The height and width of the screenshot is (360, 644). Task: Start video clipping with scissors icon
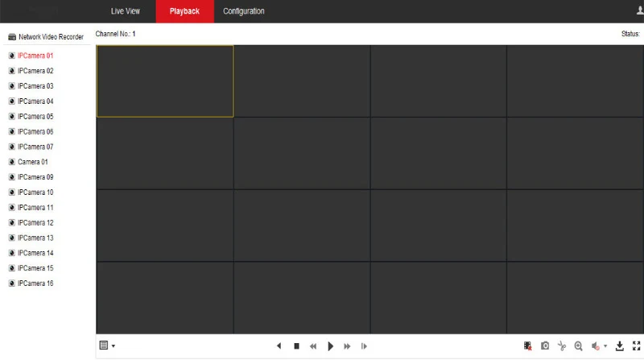click(562, 346)
